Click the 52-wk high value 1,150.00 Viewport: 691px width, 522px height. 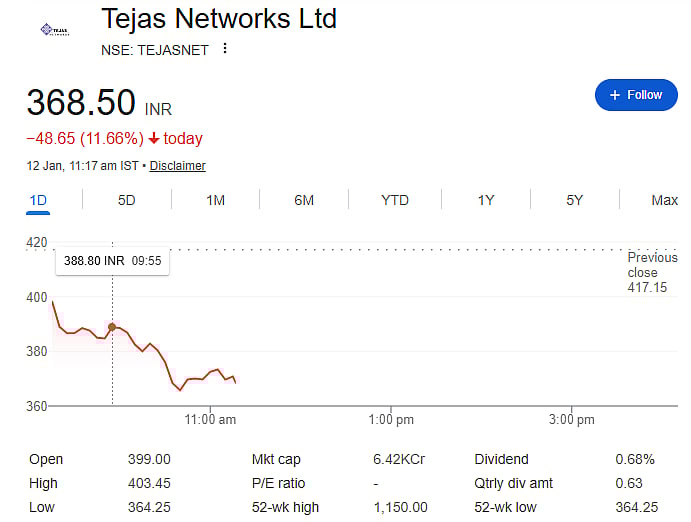click(x=400, y=507)
